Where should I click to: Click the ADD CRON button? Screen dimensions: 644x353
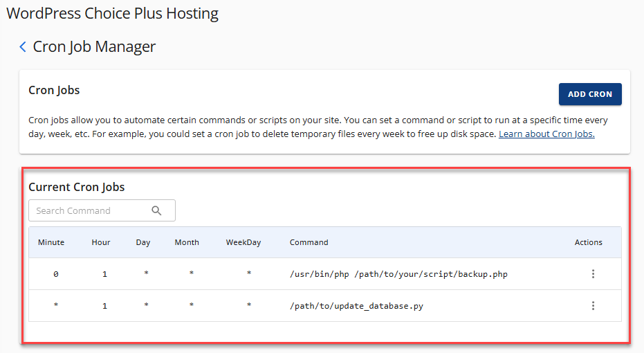pos(590,94)
